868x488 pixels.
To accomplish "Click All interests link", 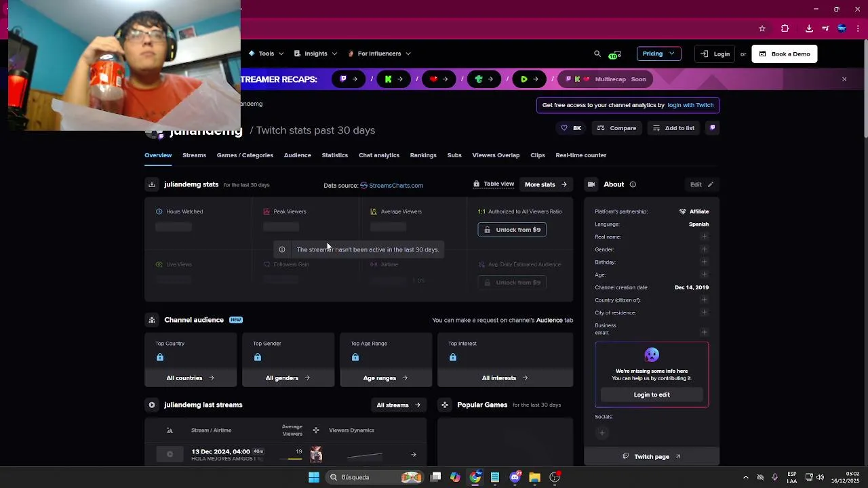I will coord(505,378).
